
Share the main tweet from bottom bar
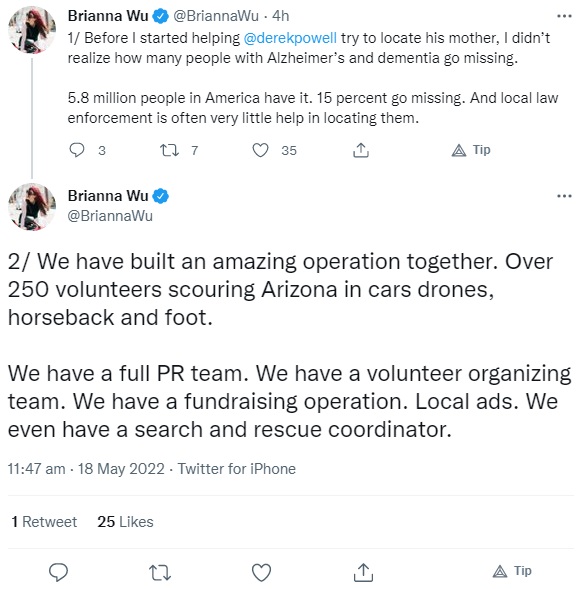(x=363, y=572)
